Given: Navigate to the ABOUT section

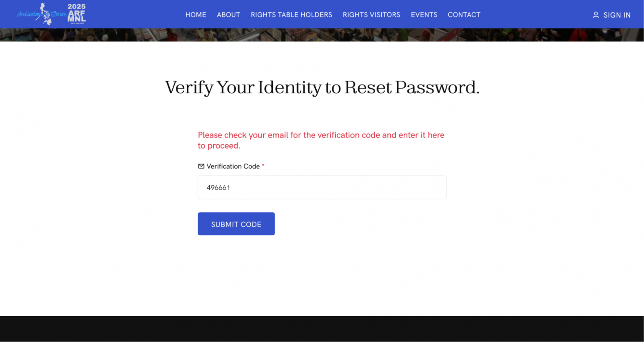Looking at the screenshot, I should point(228,15).
